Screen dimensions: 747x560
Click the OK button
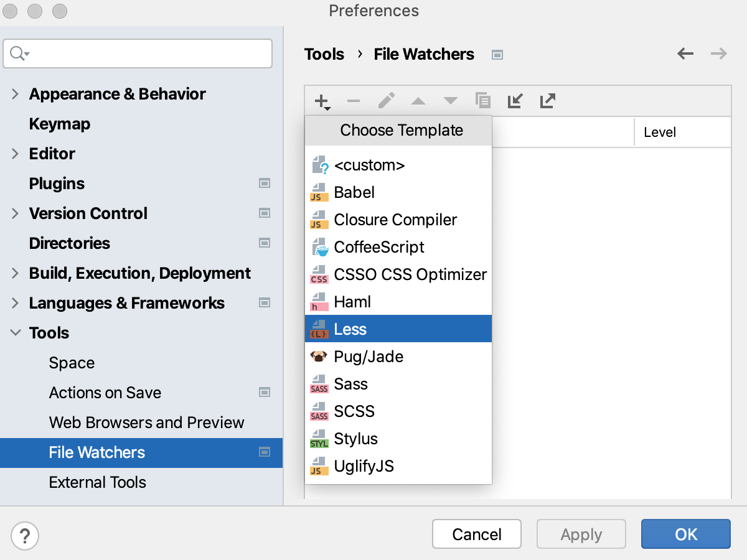pyautogui.click(x=685, y=534)
